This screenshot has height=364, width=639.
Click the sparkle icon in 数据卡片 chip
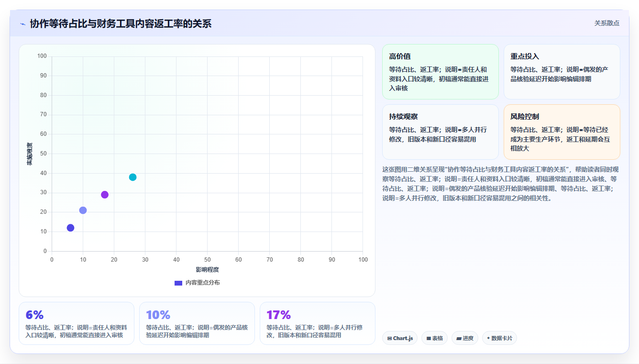click(488, 338)
